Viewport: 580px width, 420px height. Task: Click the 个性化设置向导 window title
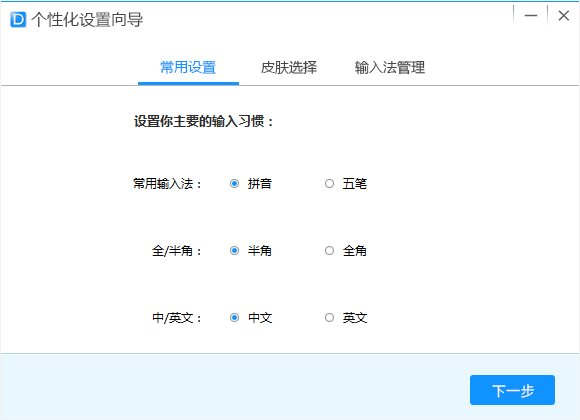[87, 20]
